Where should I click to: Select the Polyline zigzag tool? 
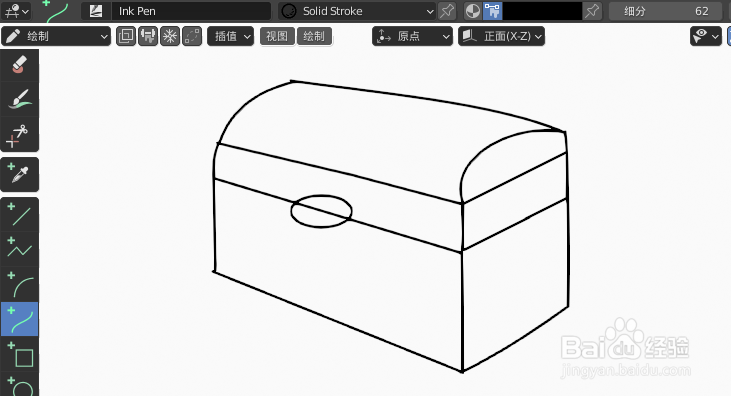point(20,249)
